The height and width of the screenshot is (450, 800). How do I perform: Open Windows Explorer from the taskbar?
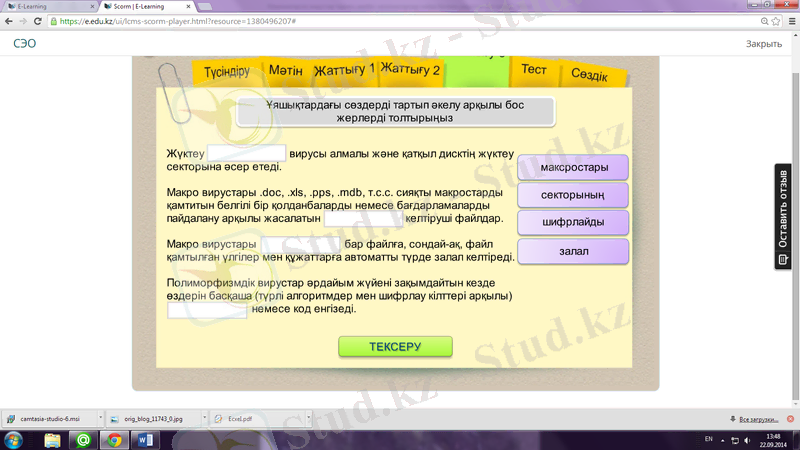tap(52, 439)
